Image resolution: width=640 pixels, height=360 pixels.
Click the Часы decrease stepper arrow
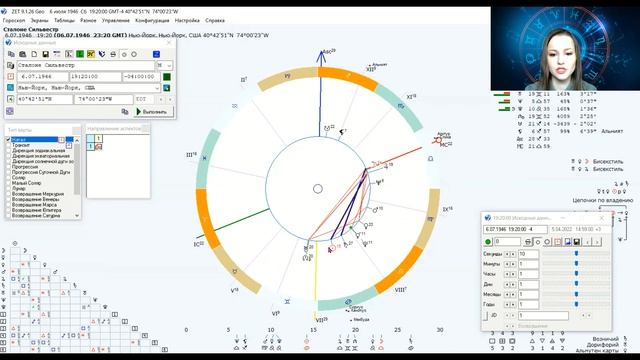tap(507, 274)
